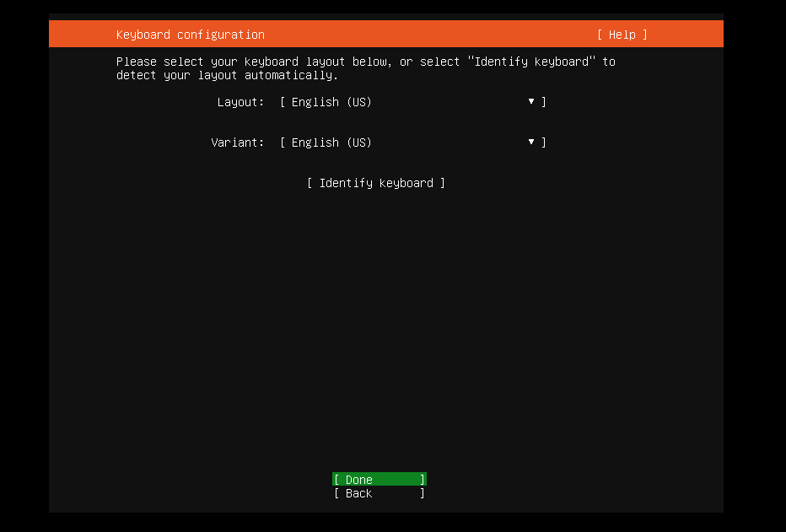Click the 'Please select your keyboard layout' instruction text
This screenshot has height=532, width=786.
tap(365, 68)
